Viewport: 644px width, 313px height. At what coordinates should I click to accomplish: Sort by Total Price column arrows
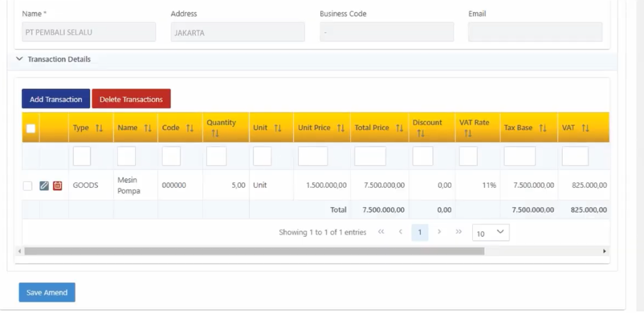(399, 128)
